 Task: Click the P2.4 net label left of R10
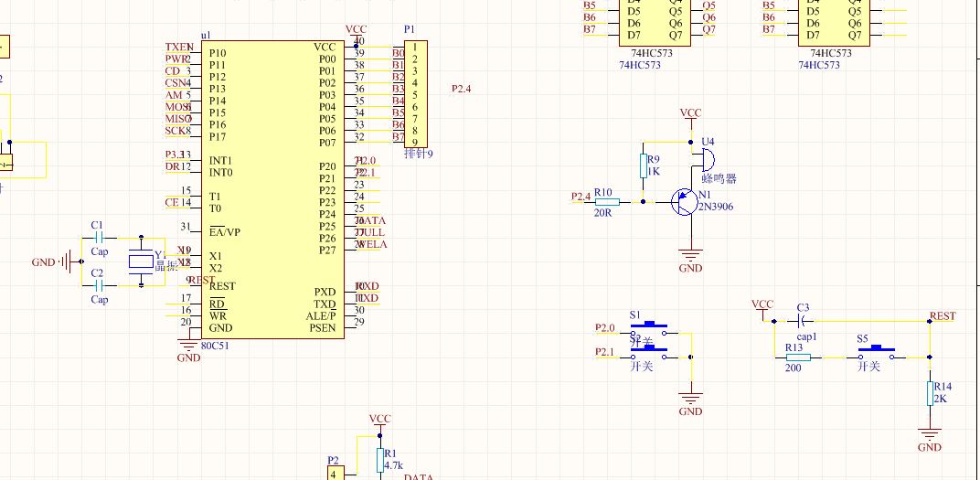point(581,197)
